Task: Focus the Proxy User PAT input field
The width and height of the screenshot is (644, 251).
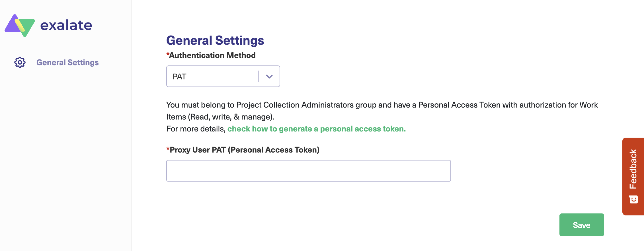Action: pos(308,171)
